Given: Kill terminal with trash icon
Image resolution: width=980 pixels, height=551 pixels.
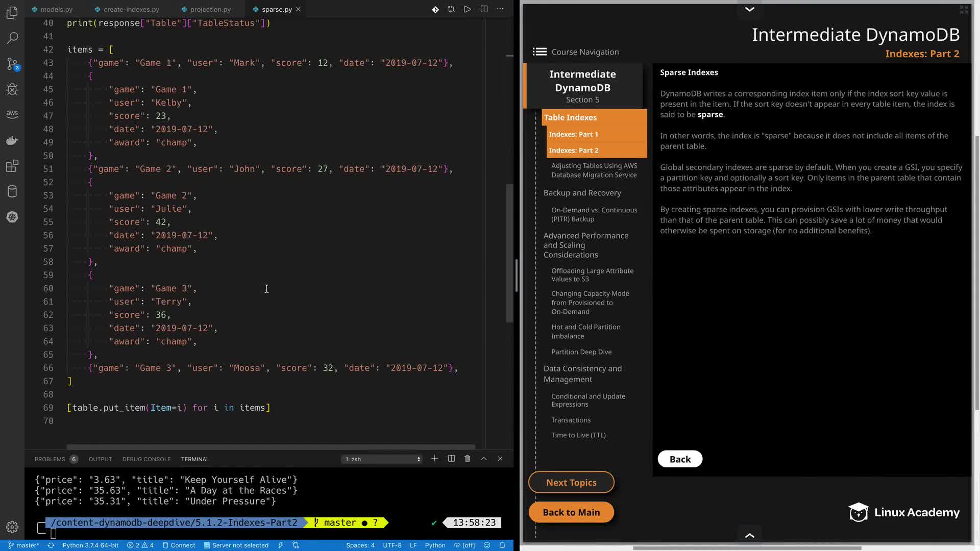Looking at the screenshot, I should tap(467, 459).
